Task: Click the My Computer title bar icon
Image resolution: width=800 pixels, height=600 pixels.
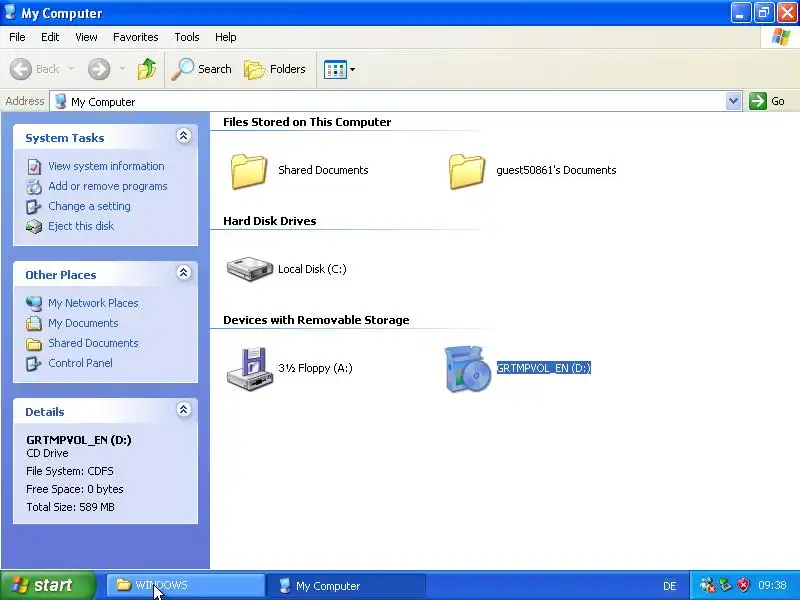Action: pos(10,12)
